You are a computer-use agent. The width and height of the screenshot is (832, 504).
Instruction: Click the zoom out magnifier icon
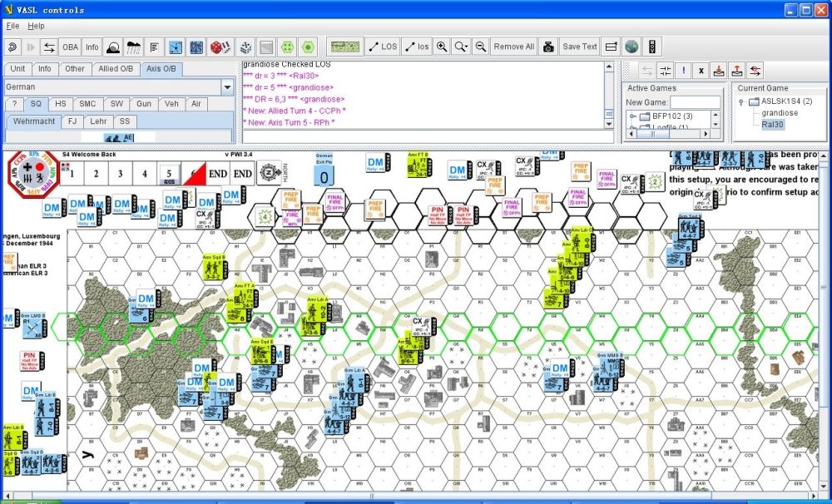point(481,47)
